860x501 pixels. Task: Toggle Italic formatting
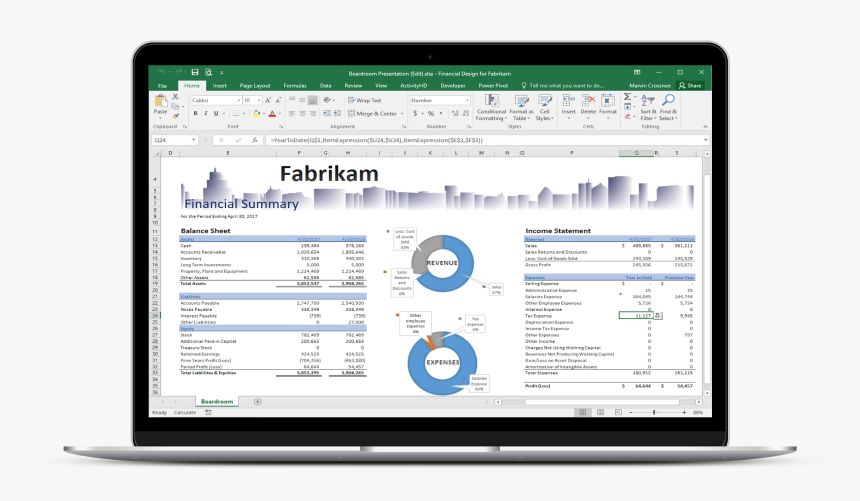pos(206,114)
